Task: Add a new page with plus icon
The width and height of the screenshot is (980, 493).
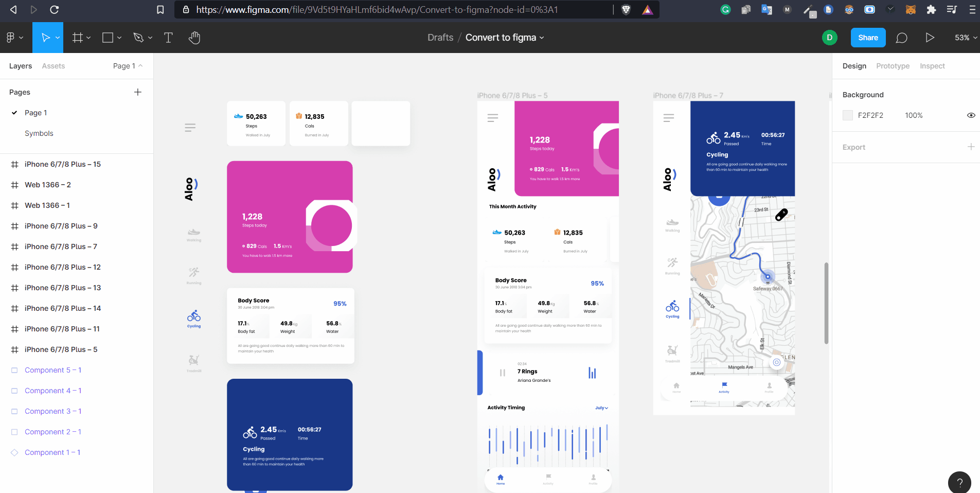Action: pyautogui.click(x=138, y=92)
